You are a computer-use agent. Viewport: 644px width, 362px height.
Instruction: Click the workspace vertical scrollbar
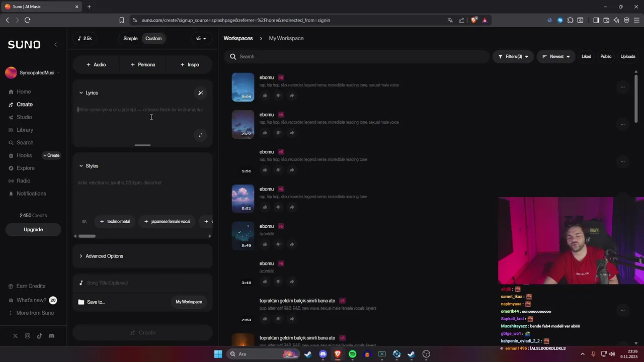(636, 98)
